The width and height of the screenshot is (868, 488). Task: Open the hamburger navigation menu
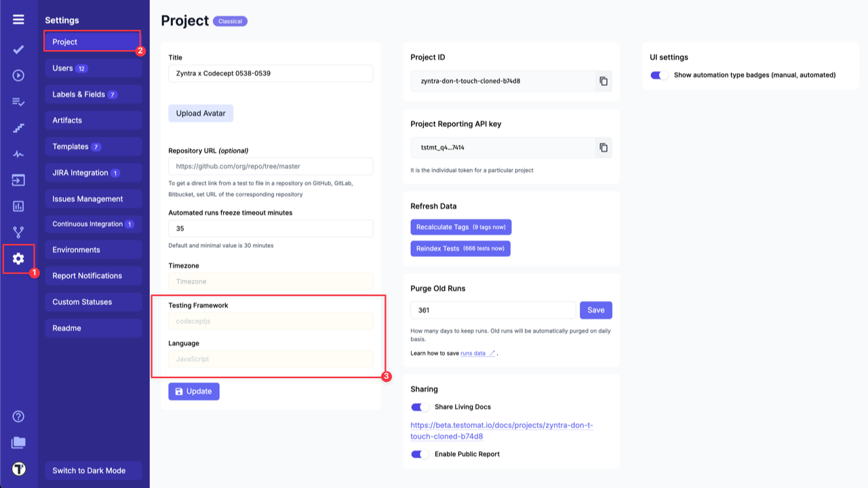[x=18, y=20]
